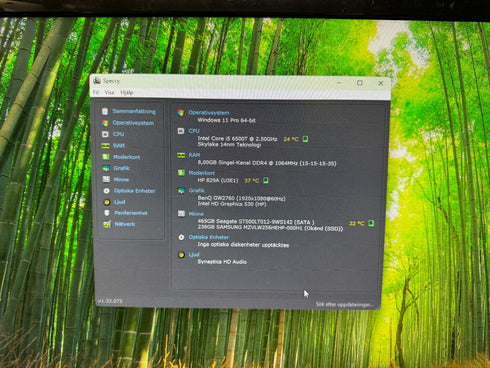Click the '8,00GB Singel-Kanal DDR4' RAM line
This screenshot has width=490, height=368.
[x=267, y=163]
